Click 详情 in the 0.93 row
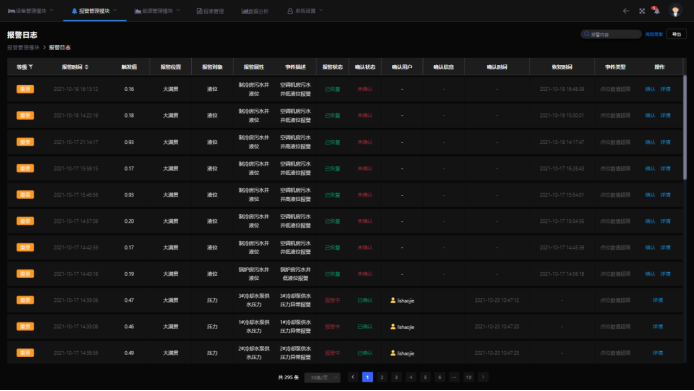Viewport: 694px width, 391px height. (x=665, y=142)
